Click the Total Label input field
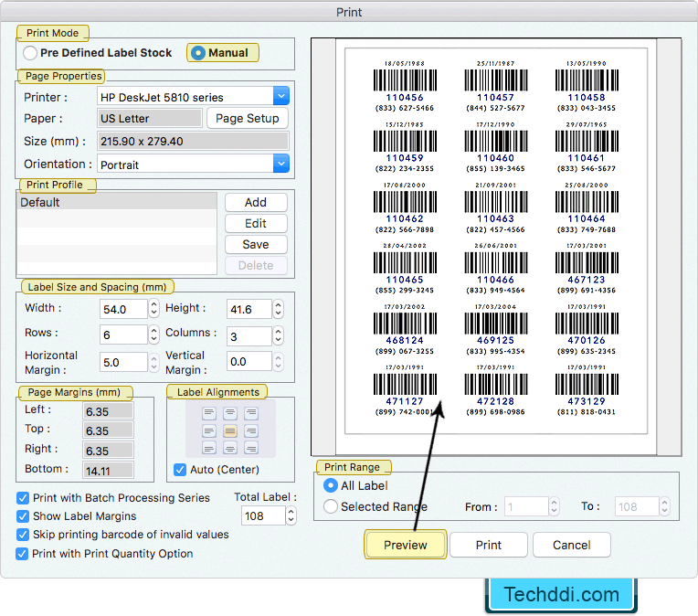 click(262, 515)
